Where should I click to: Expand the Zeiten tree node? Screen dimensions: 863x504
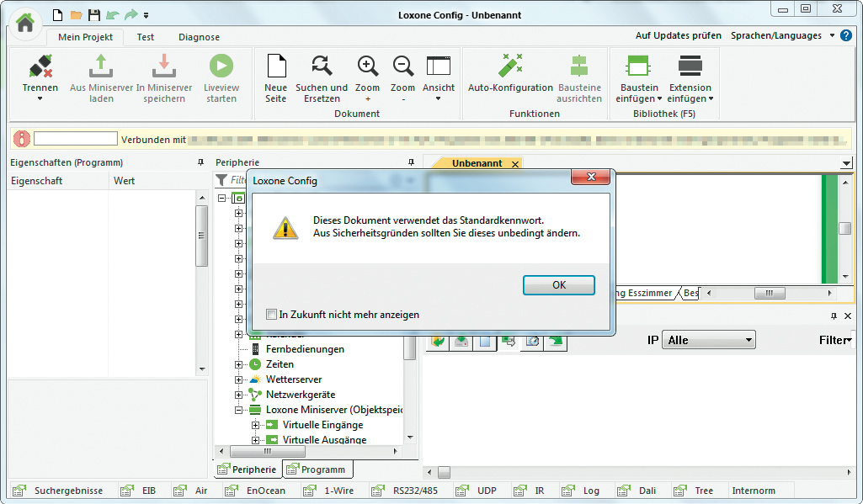click(239, 364)
